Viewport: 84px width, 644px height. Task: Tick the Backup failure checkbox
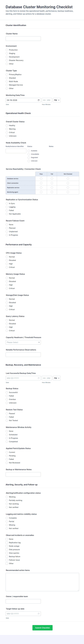coord(7,556)
